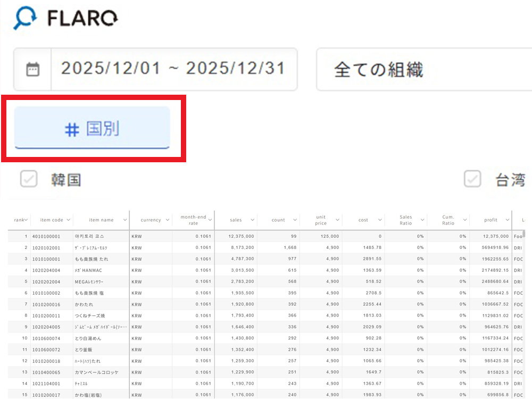Toggle the 台湾 checkbox
This screenshot has height=399, width=532.
(472, 179)
